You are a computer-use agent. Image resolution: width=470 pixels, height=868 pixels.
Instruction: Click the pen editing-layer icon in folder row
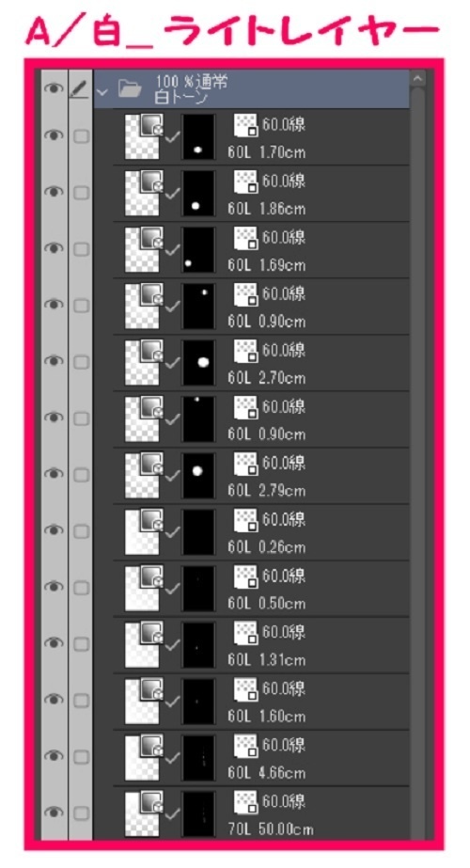(81, 88)
